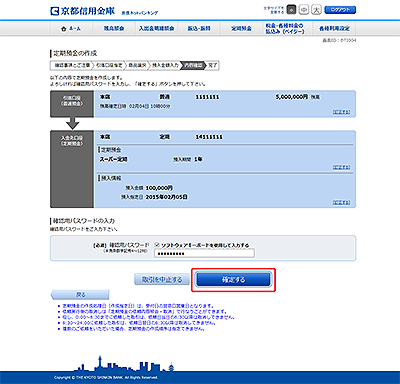Click the account number 1111111

point(207,97)
